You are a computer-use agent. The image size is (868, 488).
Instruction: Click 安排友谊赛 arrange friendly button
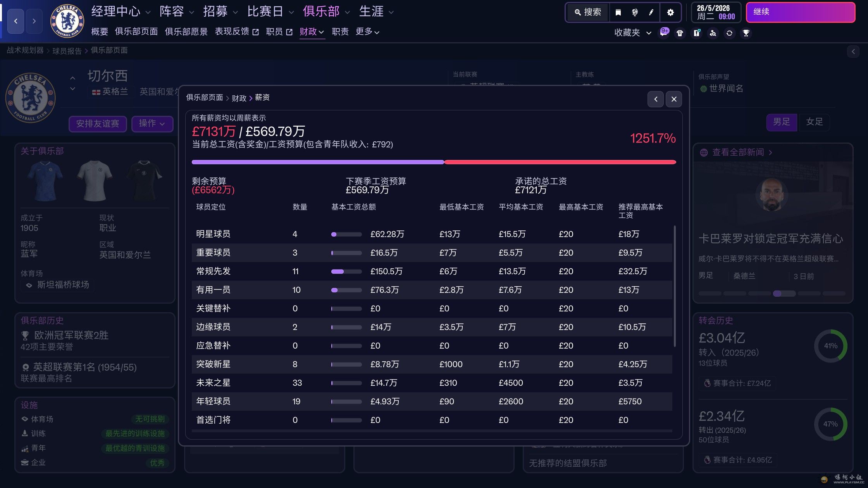coord(98,124)
